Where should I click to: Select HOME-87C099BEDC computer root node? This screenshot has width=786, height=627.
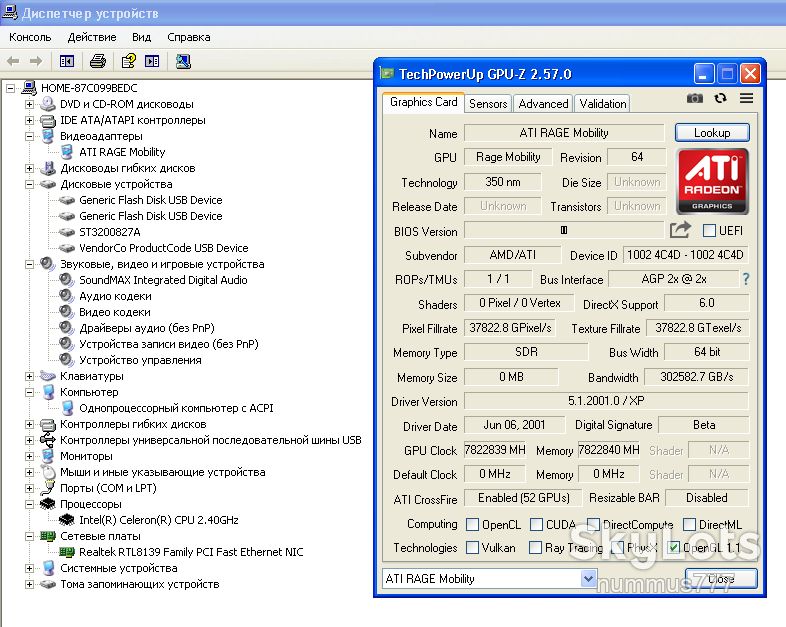89,88
